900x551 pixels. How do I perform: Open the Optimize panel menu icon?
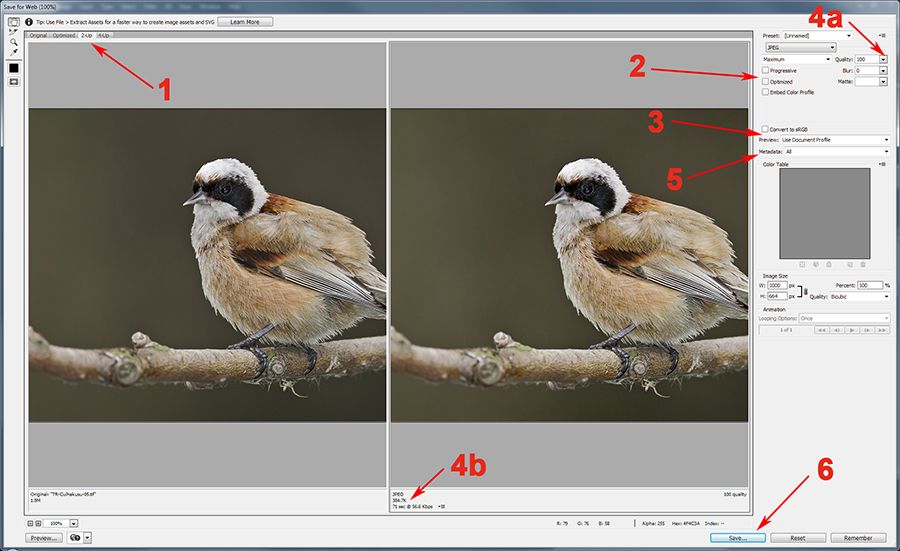[x=883, y=36]
